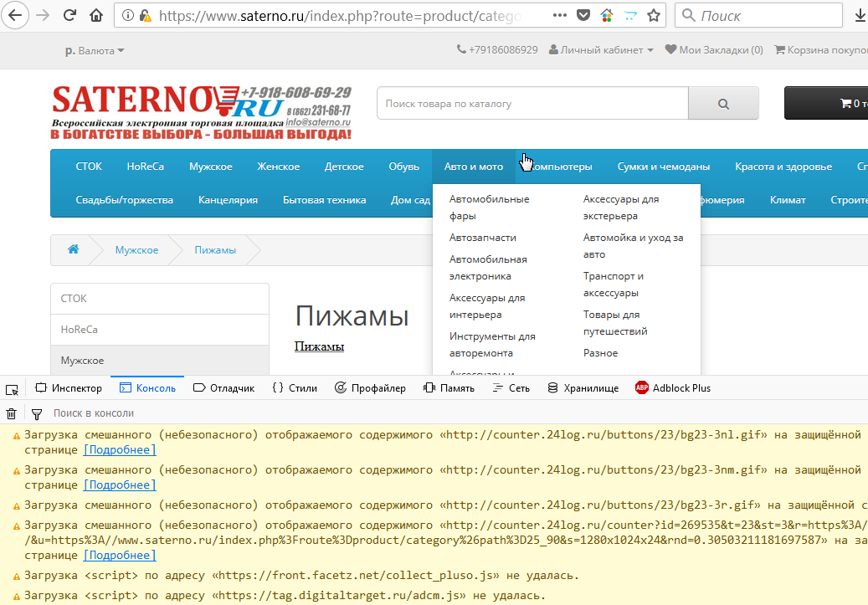Open the black cart button
This screenshot has height=605, width=868.
[x=826, y=103]
